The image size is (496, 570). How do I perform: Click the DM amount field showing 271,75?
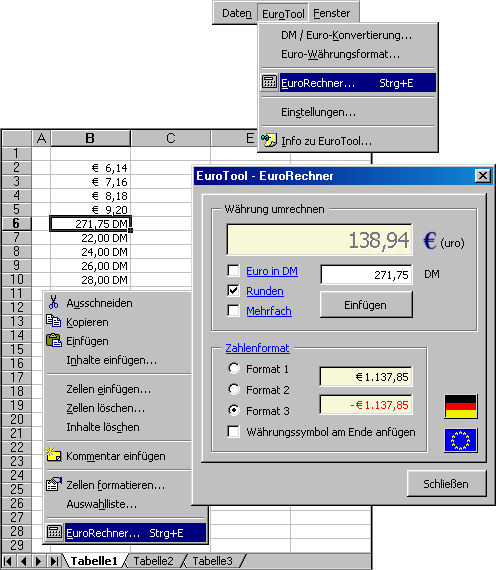366,274
